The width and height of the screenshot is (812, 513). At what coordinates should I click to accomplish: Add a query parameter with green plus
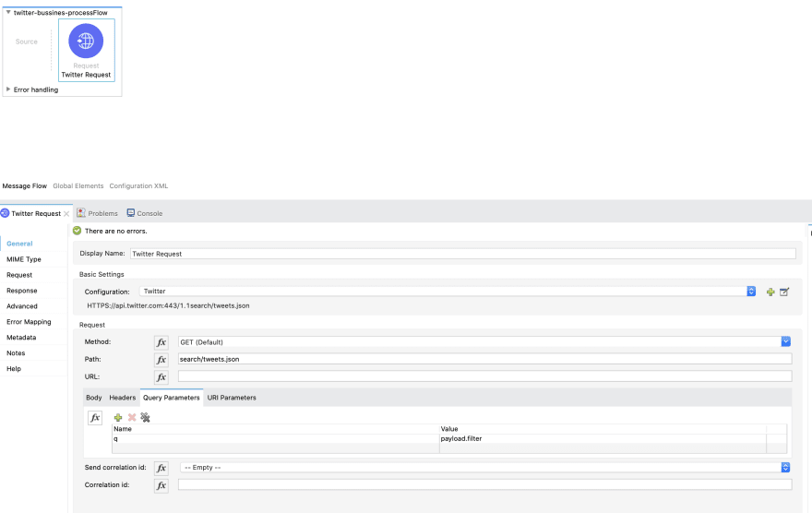point(118,417)
